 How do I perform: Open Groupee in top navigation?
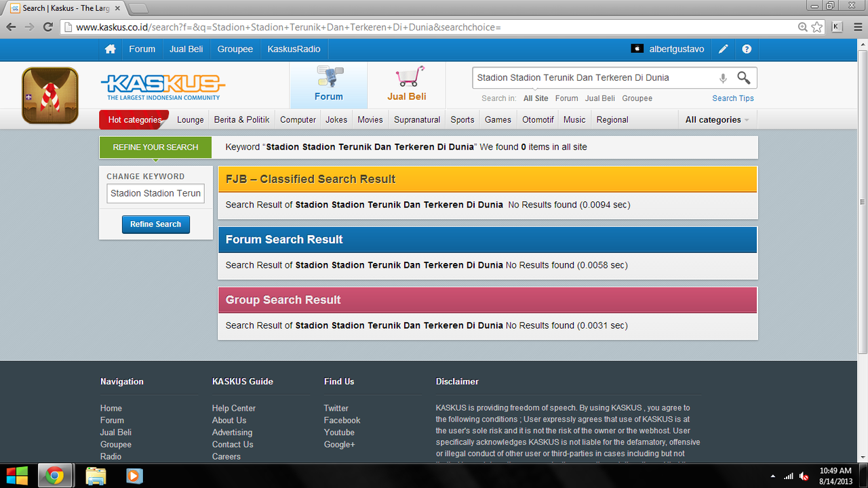235,49
